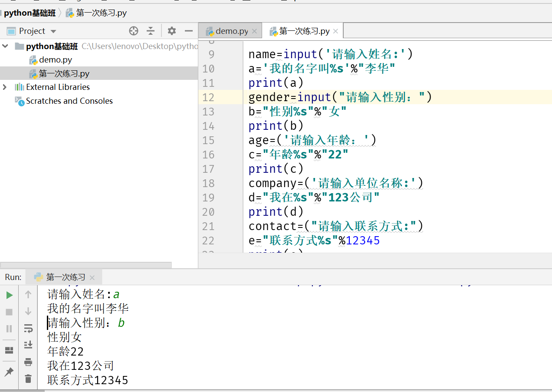Toggle soft-wrap in Run console
Image resolution: width=552 pixels, height=392 pixels.
tap(28, 328)
